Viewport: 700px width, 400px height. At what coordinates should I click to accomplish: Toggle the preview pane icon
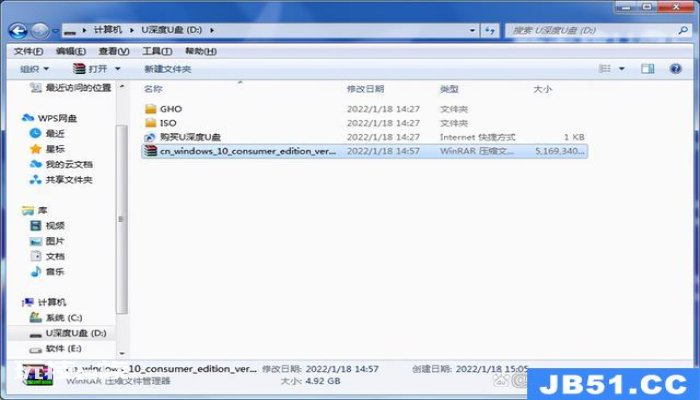point(647,68)
